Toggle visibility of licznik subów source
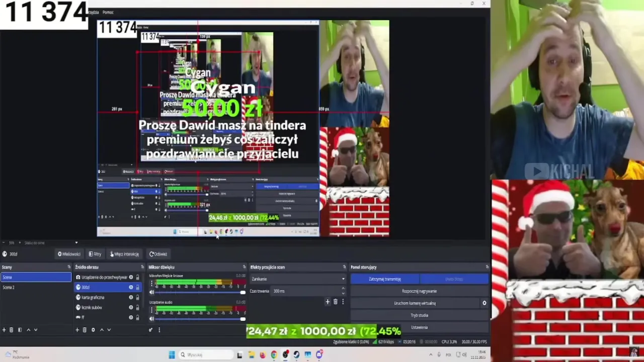 coord(131,307)
